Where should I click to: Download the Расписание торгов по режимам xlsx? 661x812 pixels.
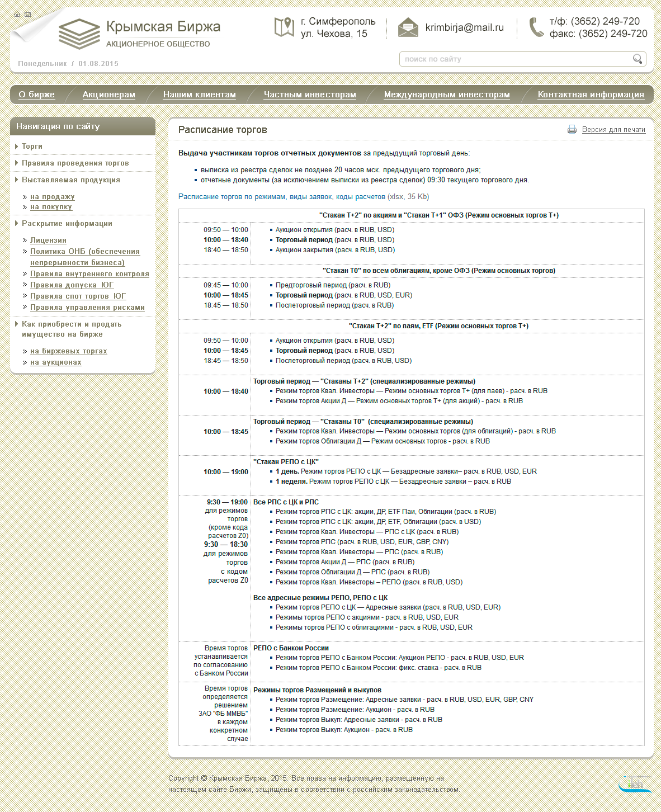(x=281, y=197)
